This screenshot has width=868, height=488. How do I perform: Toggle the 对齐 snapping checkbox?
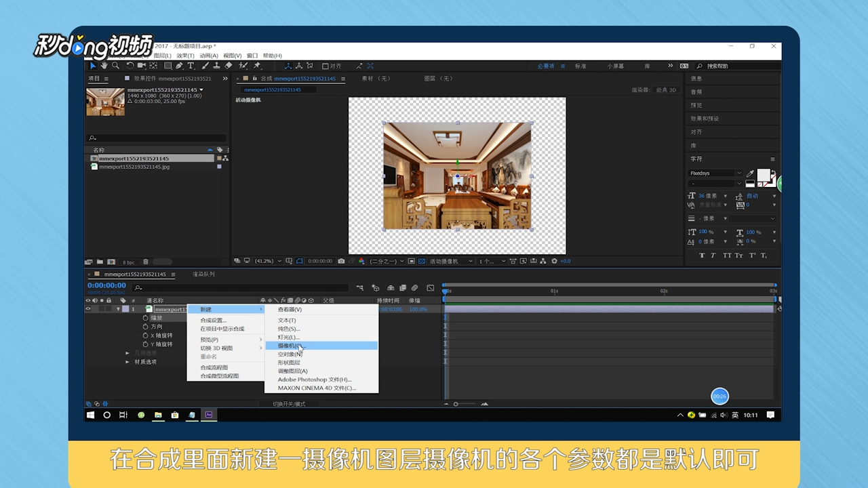[325, 66]
